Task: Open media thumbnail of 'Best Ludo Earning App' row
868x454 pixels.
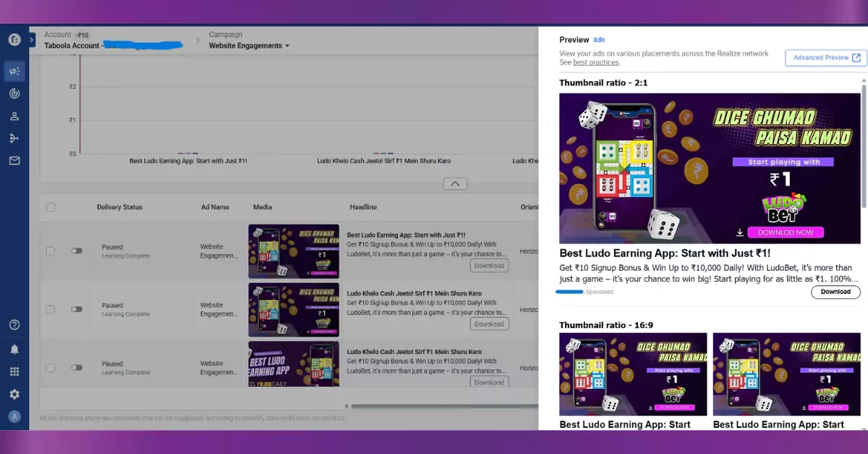Action: pyautogui.click(x=294, y=251)
